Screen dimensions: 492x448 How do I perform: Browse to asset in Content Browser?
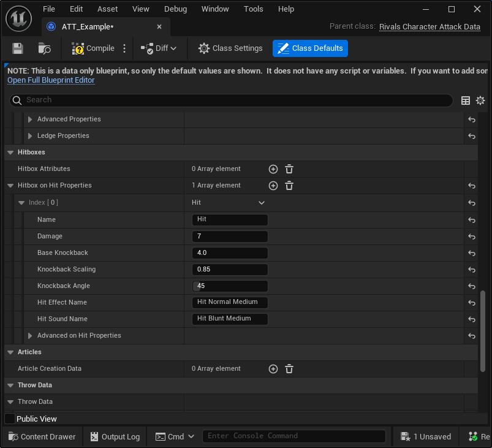pyautogui.click(x=44, y=48)
